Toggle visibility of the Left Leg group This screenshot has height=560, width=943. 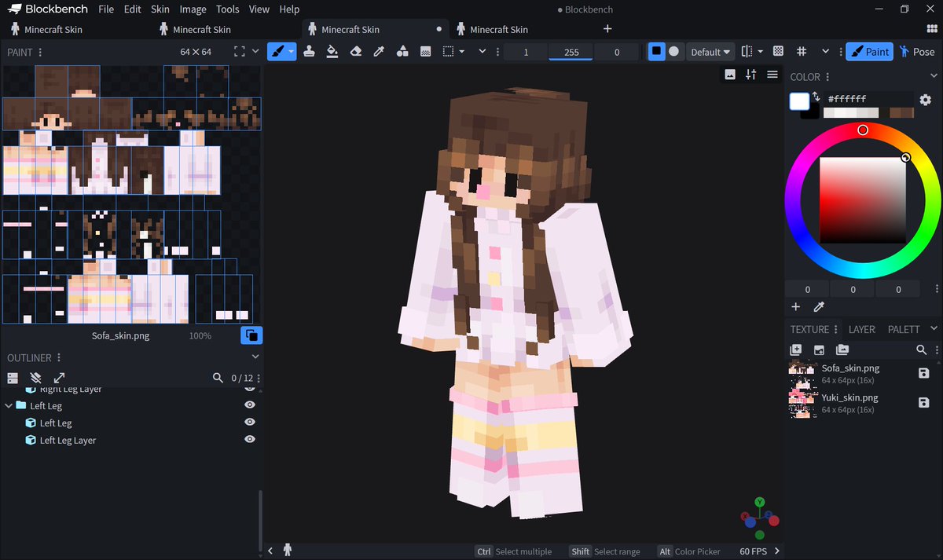[x=250, y=405]
